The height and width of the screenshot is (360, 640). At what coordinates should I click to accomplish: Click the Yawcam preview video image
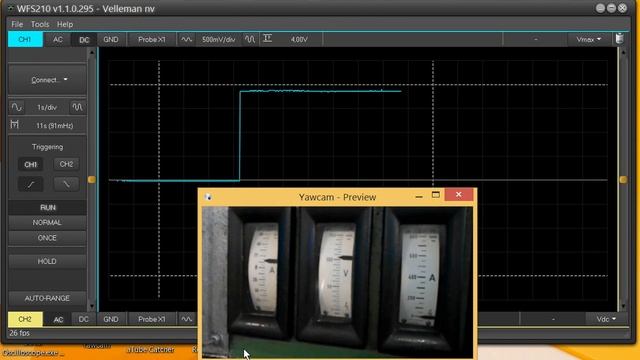coord(338,282)
